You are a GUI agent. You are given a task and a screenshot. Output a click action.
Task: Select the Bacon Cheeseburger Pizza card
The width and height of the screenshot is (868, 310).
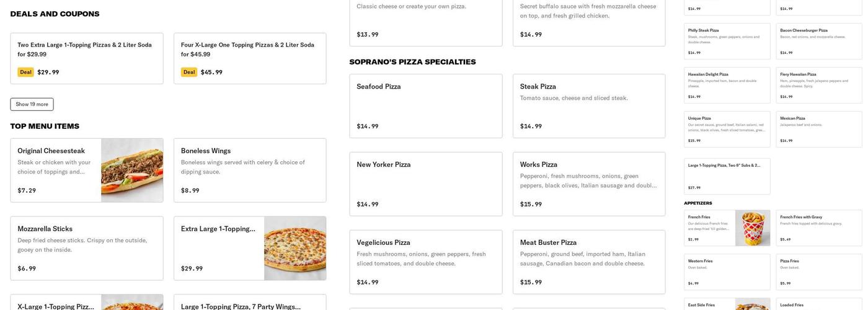tap(818, 42)
